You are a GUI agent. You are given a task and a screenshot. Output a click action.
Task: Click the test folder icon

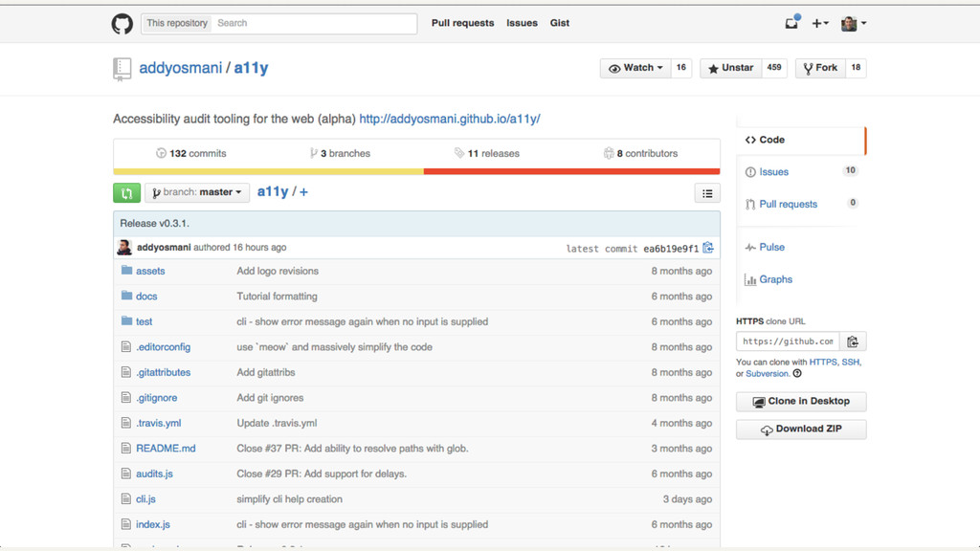[127, 320]
